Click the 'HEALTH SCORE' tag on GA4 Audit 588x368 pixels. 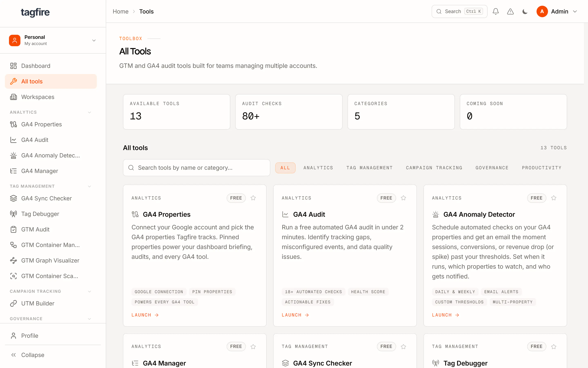point(368,292)
